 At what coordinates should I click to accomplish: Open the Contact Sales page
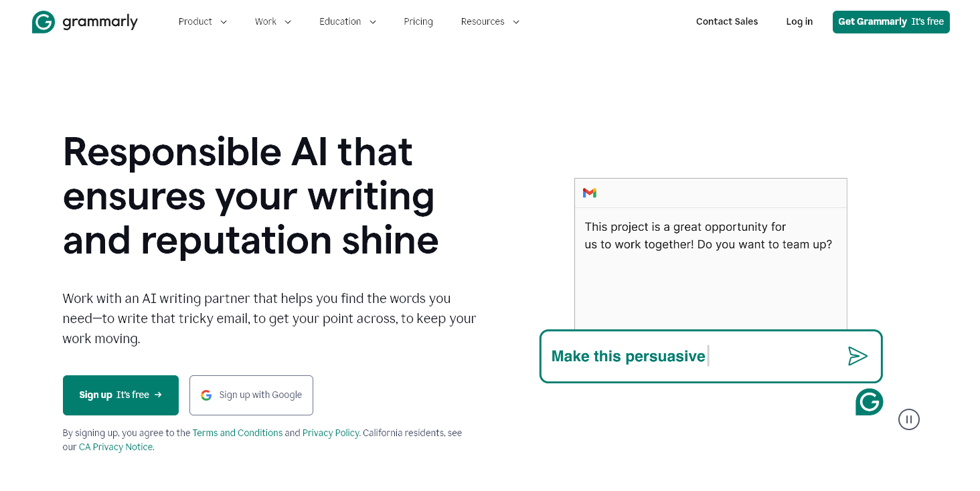726,21
